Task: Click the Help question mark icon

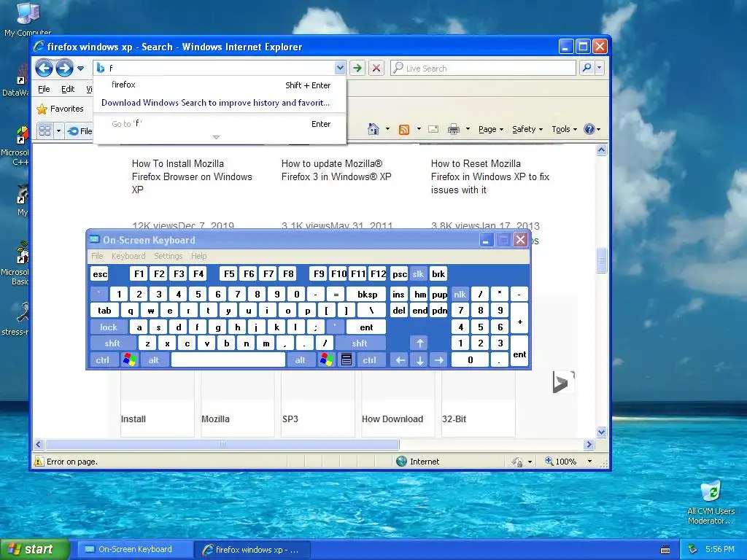Action: pos(589,129)
